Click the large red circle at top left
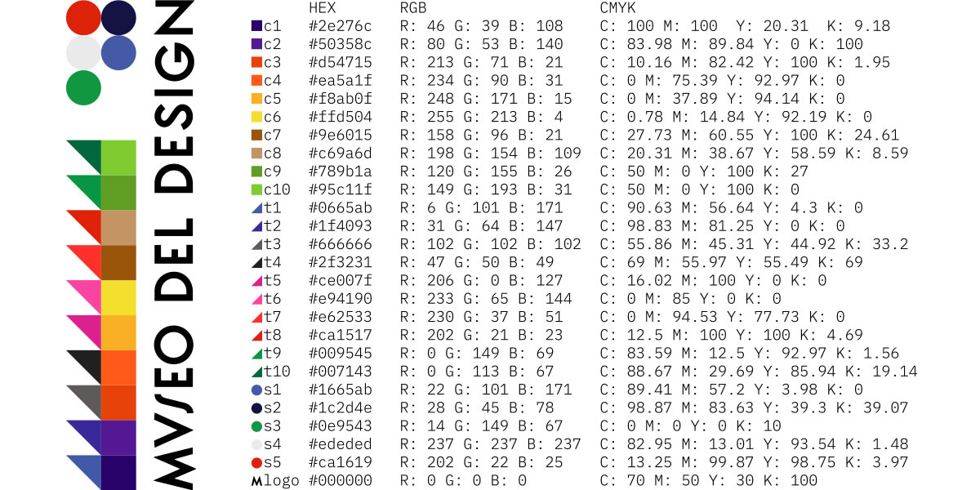 click(x=82, y=18)
